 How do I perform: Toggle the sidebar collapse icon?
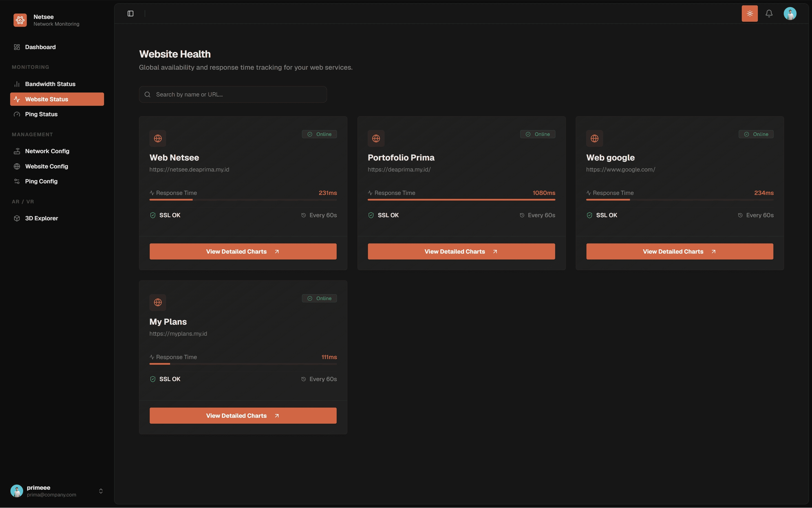(x=130, y=14)
